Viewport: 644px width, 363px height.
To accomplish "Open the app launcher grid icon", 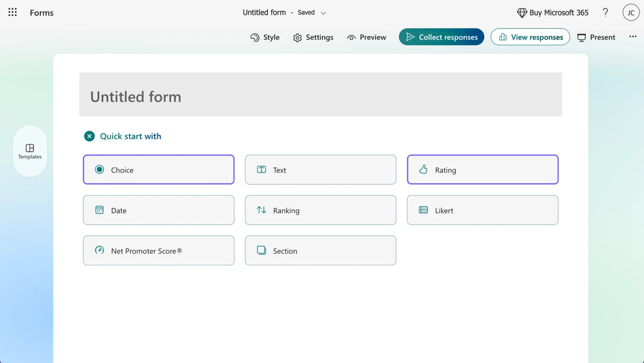I will pyautogui.click(x=12, y=12).
